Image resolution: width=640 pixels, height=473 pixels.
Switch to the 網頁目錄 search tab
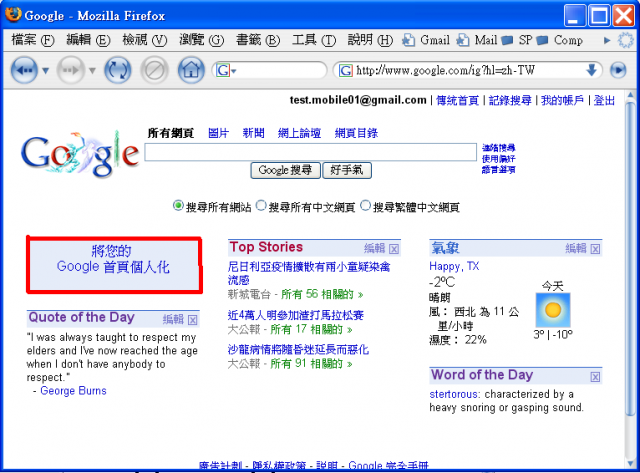pyautogui.click(x=356, y=133)
